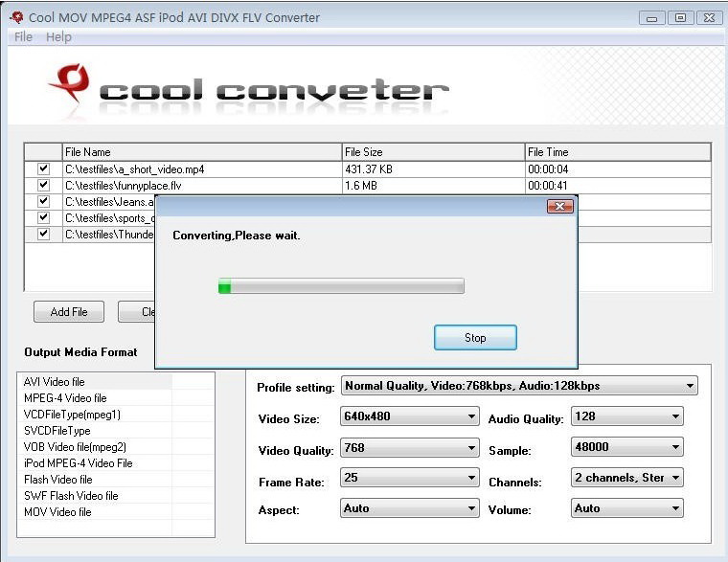Viewport: 728px width, 562px height.
Task: Open the Volume dropdown
Action: (x=627, y=508)
